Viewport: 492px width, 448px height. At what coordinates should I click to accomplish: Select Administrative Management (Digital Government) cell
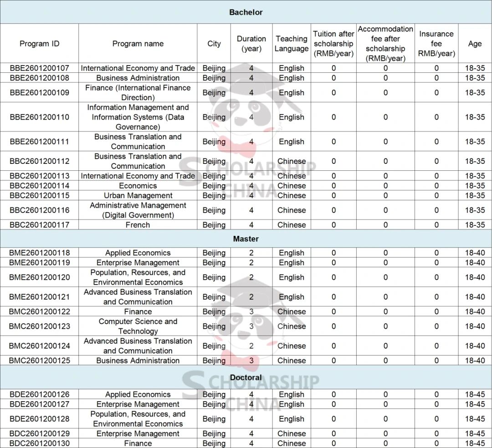[138, 210]
